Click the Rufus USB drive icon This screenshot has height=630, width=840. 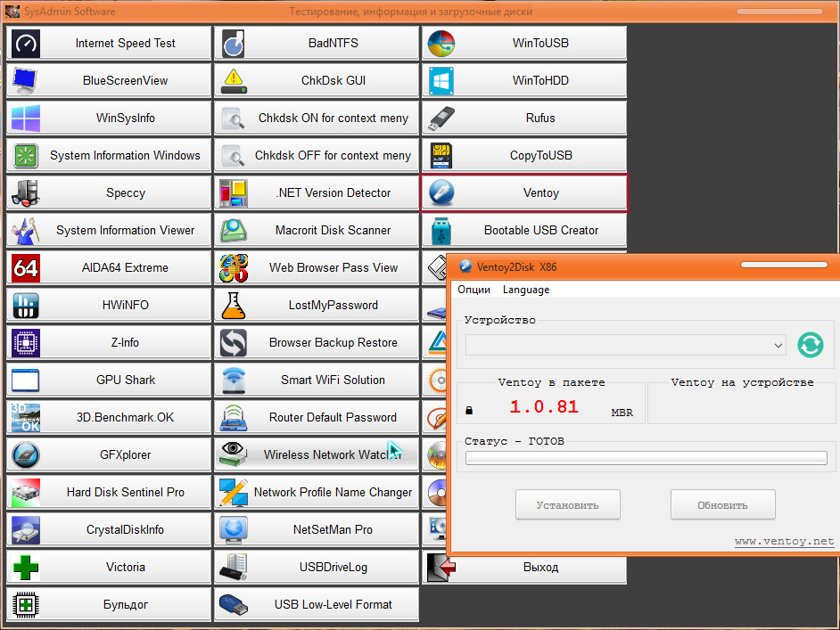441,119
